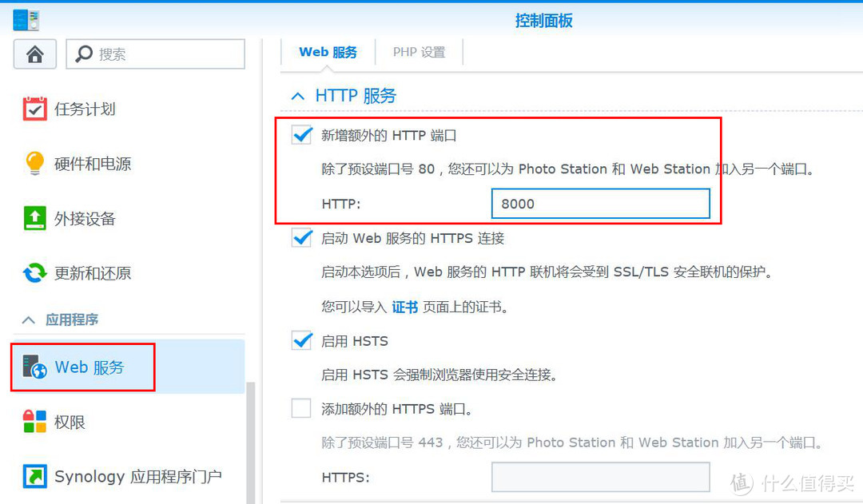This screenshot has height=504, width=863.
Task: Click the HTTPS: field label
Action: click(x=346, y=478)
